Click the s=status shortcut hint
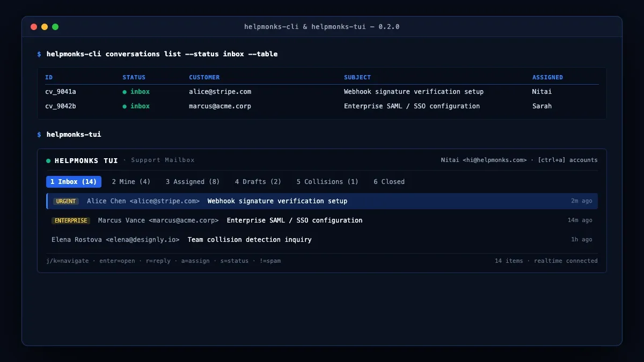 (x=234, y=261)
